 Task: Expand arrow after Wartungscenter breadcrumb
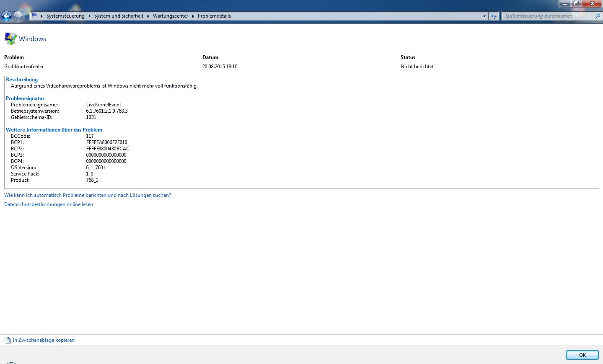pos(193,16)
